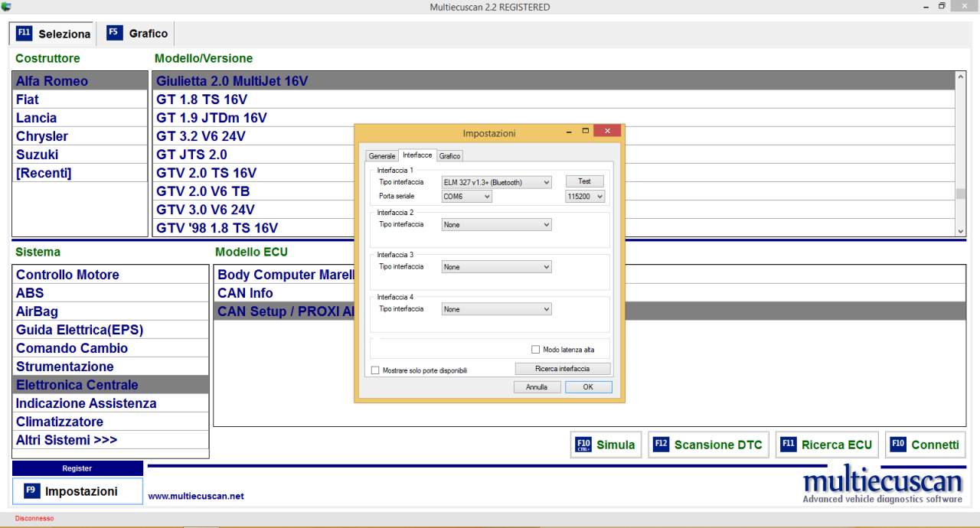
Task: Open Interfaccia 3 Tipo interfaccia dropdown
Action: (x=497, y=267)
